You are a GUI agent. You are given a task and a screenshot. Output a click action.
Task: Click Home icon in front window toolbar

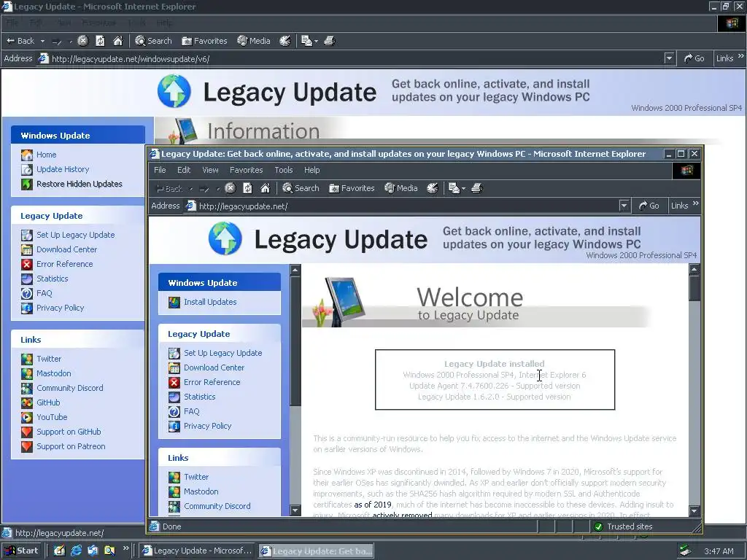266,188
